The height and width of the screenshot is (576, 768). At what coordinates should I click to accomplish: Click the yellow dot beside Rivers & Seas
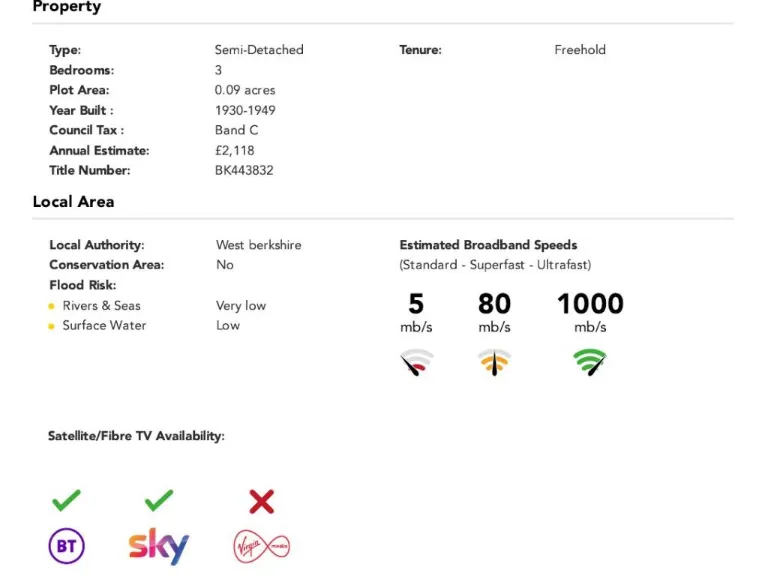[52, 306]
